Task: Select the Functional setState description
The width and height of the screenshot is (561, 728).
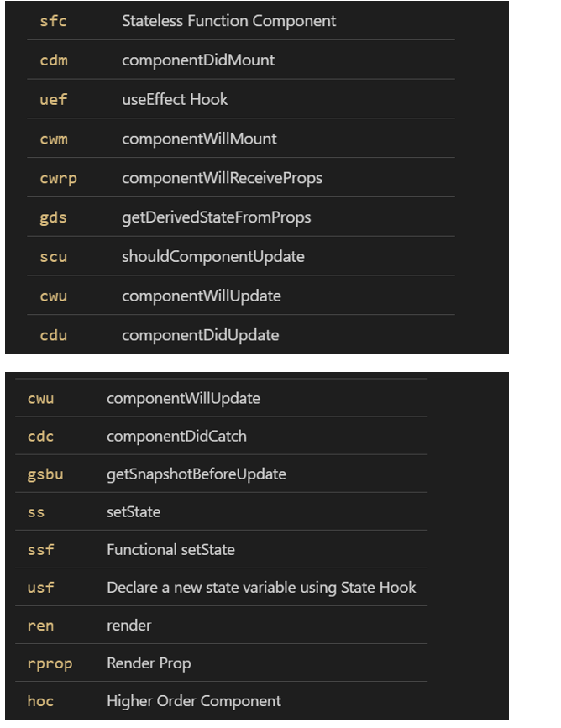Action: [x=170, y=550]
